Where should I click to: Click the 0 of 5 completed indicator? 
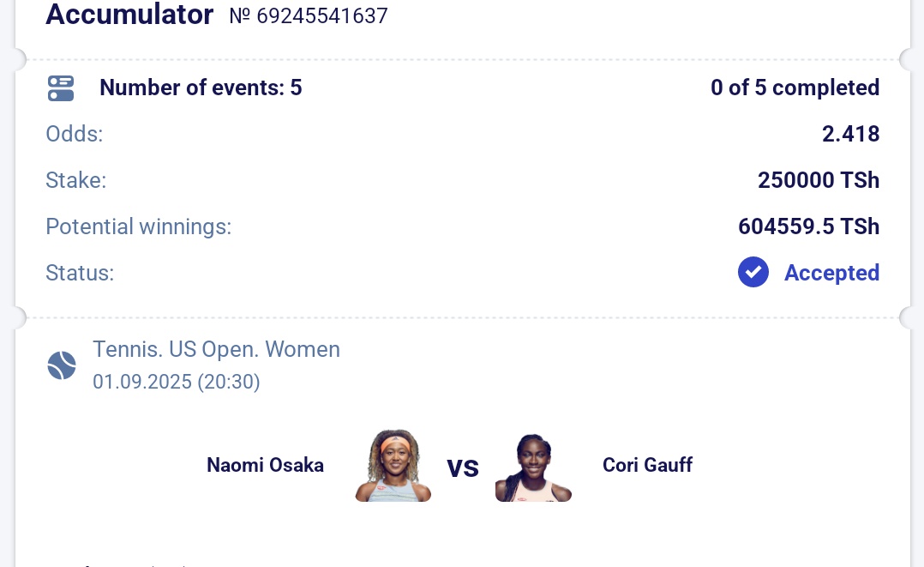pyautogui.click(x=795, y=87)
